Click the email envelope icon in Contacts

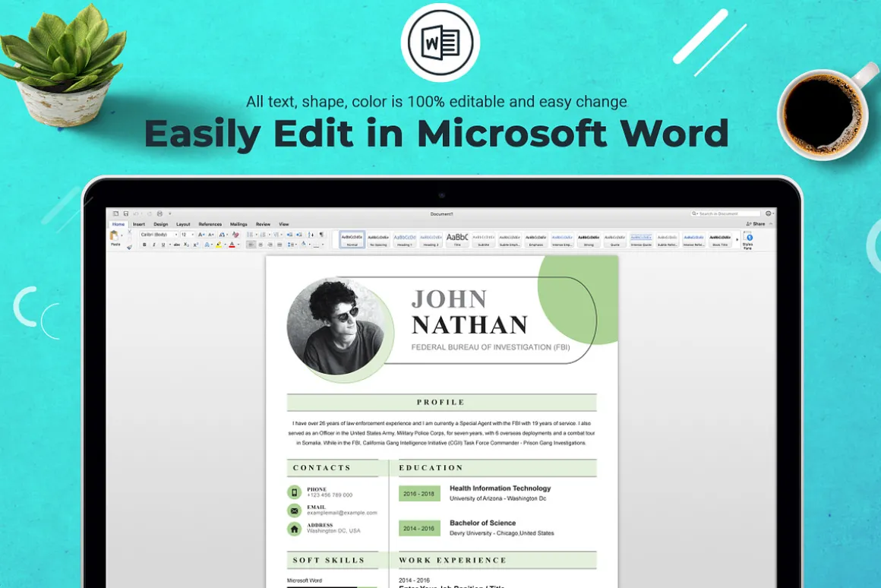click(x=295, y=511)
